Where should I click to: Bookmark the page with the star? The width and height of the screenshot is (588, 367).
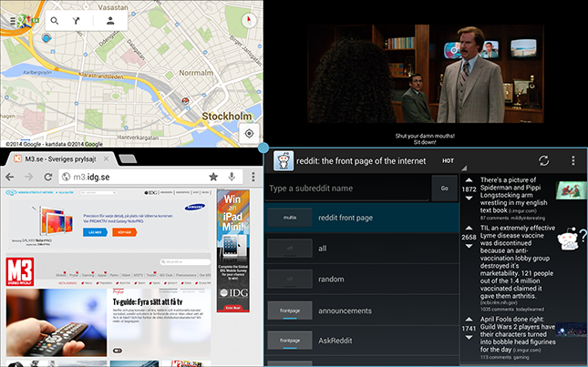(213, 177)
